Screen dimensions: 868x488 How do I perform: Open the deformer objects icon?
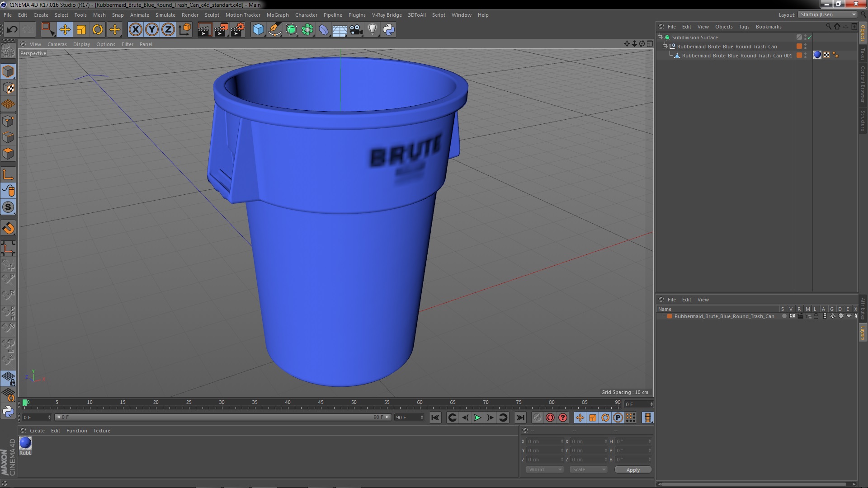coord(324,30)
